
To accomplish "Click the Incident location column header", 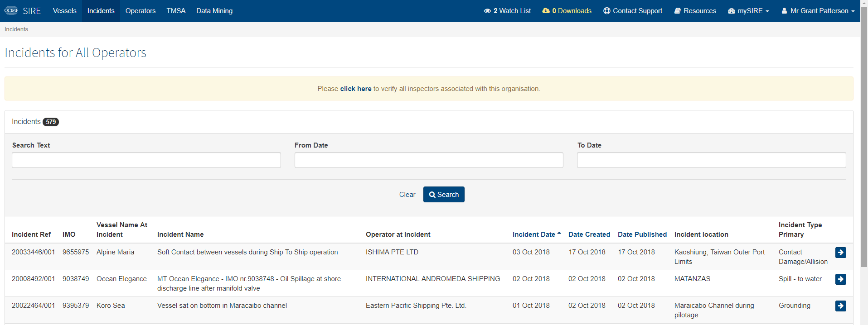I will click(x=701, y=234).
